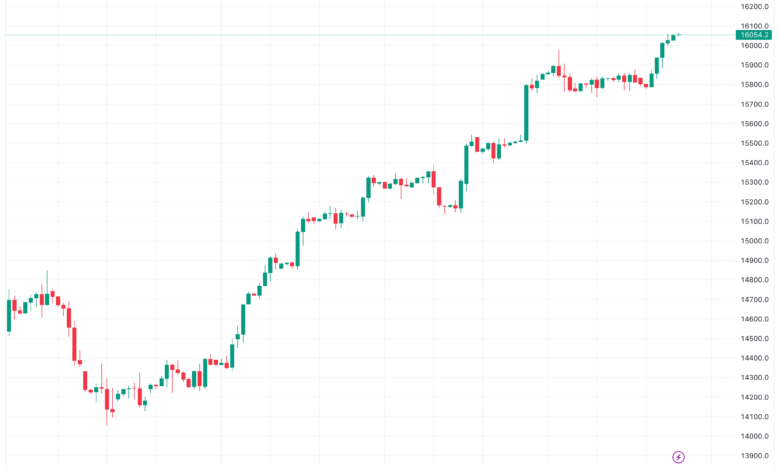Click the earliest green candle on the chart
Screen dimensions: 780x470
[9, 315]
